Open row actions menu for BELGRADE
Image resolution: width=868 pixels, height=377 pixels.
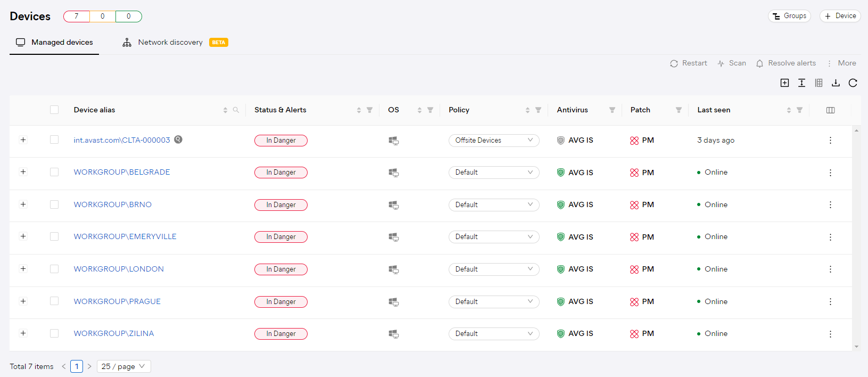830,173
